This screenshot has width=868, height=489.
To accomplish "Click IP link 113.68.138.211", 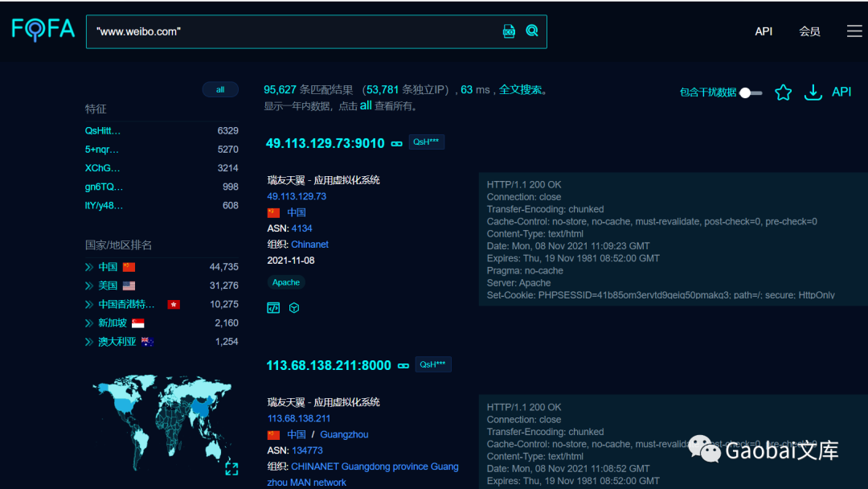I will pos(299,419).
